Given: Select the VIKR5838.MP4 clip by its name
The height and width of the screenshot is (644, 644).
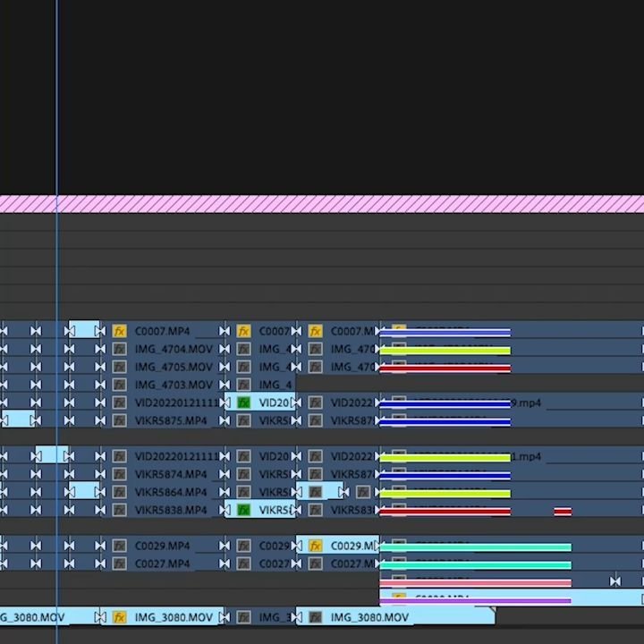Looking at the screenshot, I should point(170,510).
